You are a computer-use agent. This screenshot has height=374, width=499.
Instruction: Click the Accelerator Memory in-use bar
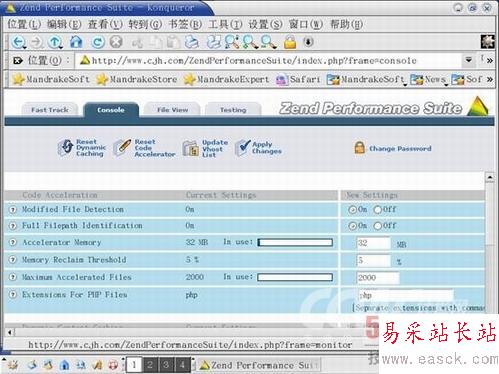point(295,242)
